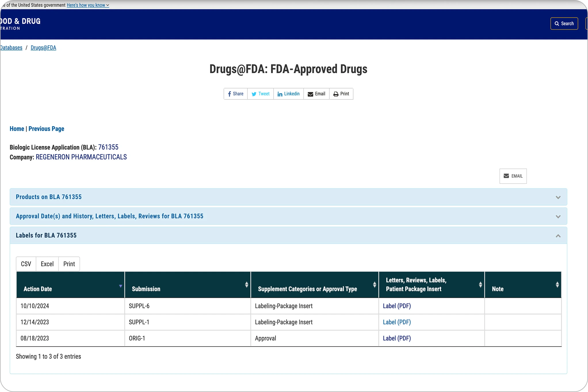Share page on Facebook

click(236, 94)
